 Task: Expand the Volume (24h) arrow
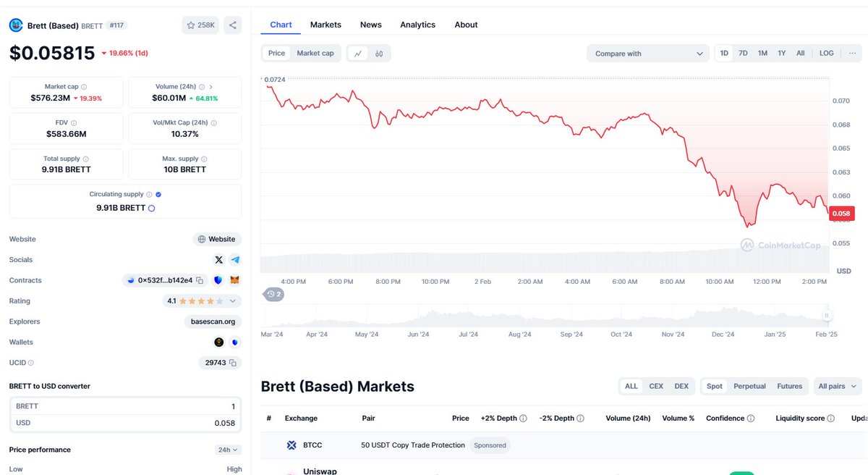[210, 87]
